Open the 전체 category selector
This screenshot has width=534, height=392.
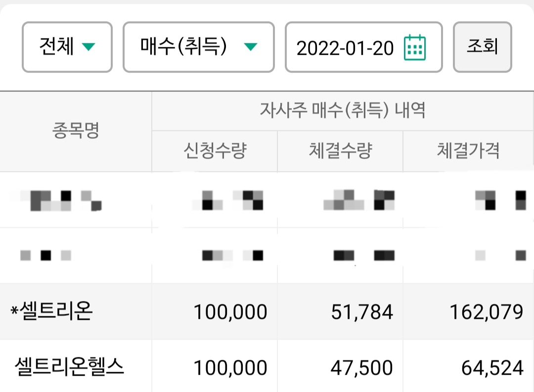coord(67,47)
